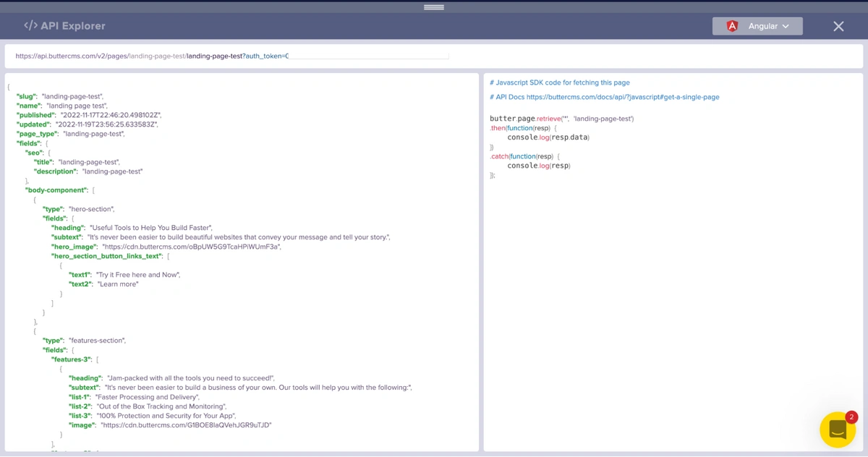
Task: Click the butter.page.retrieve code line
Action: (562, 119)
